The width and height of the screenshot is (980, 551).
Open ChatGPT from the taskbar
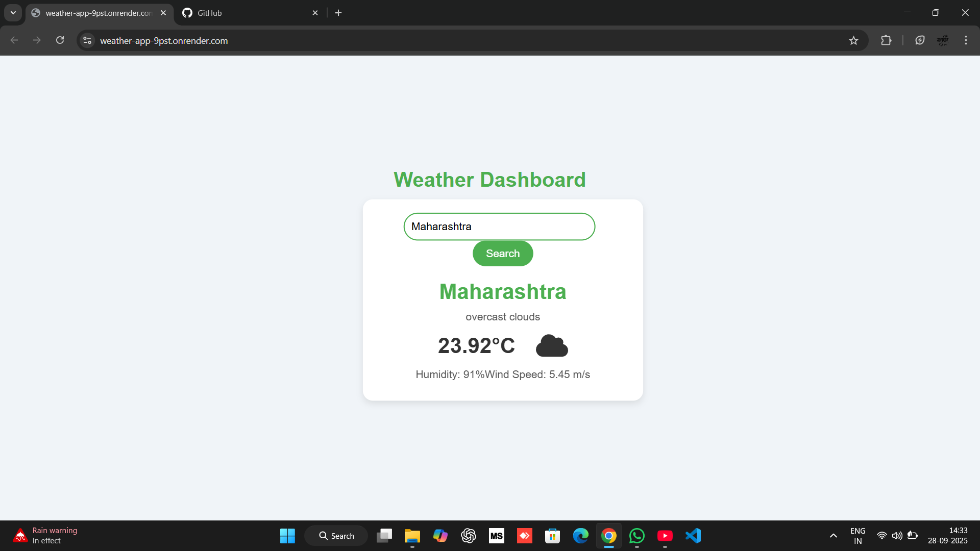469,536
